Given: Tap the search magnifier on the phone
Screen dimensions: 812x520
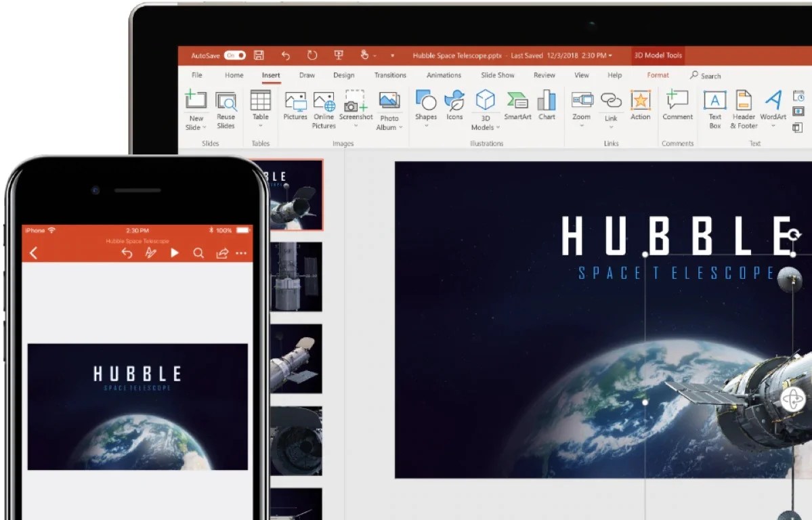Looking at the screenshot, I should click(198, 253).
